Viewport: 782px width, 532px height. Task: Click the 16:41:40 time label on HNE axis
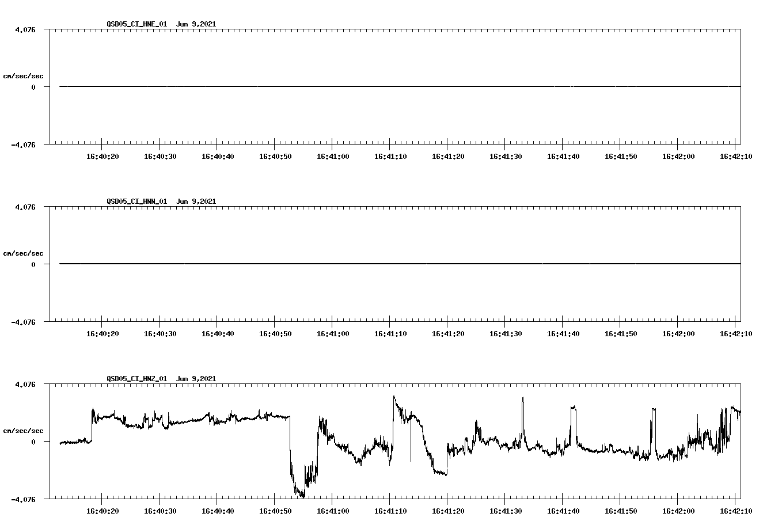coord(563,157)
